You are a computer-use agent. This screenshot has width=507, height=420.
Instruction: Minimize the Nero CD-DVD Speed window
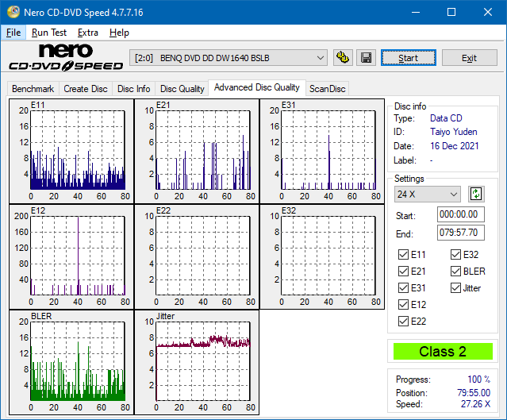pos(416,12)
